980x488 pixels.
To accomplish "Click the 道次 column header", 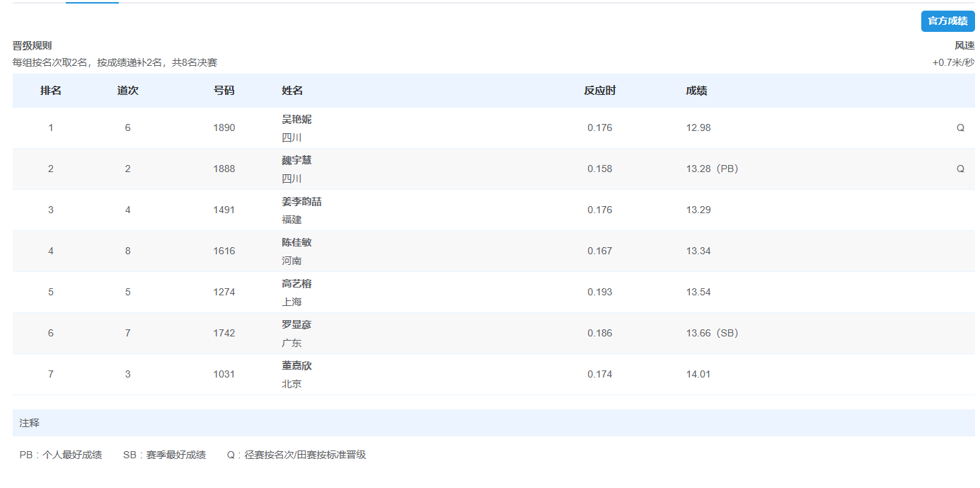I will click(127, 91).
